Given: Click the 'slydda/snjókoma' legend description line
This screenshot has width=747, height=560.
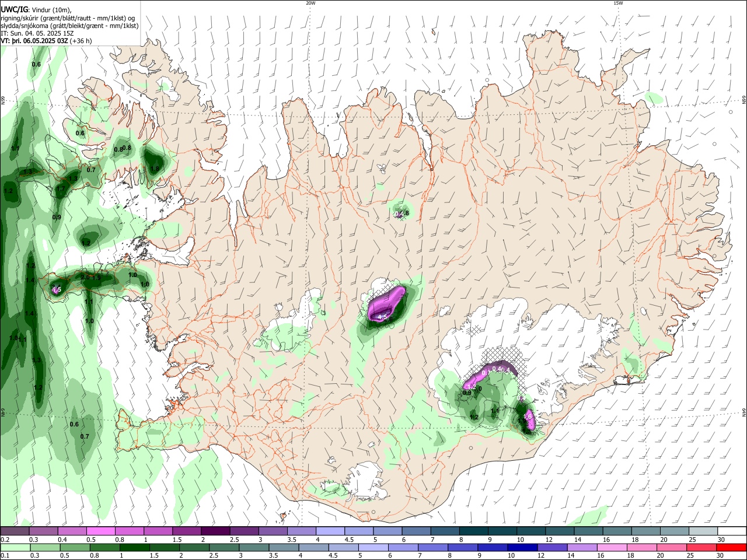Looking at the screenshot, I should 70,26.
